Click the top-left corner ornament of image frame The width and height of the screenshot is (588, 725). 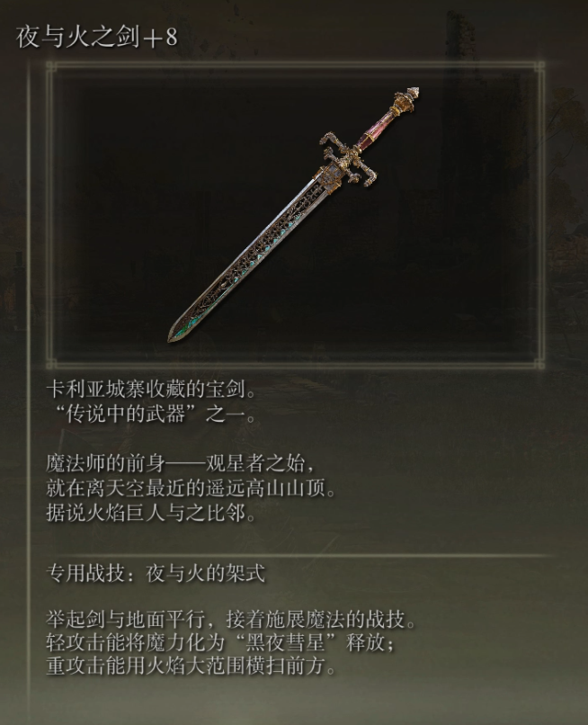[52, 67]
